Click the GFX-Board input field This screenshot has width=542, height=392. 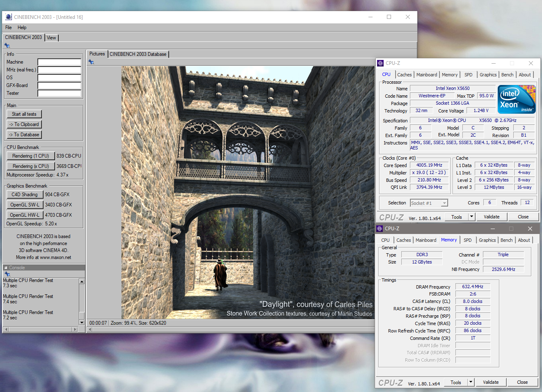[59, 85]
